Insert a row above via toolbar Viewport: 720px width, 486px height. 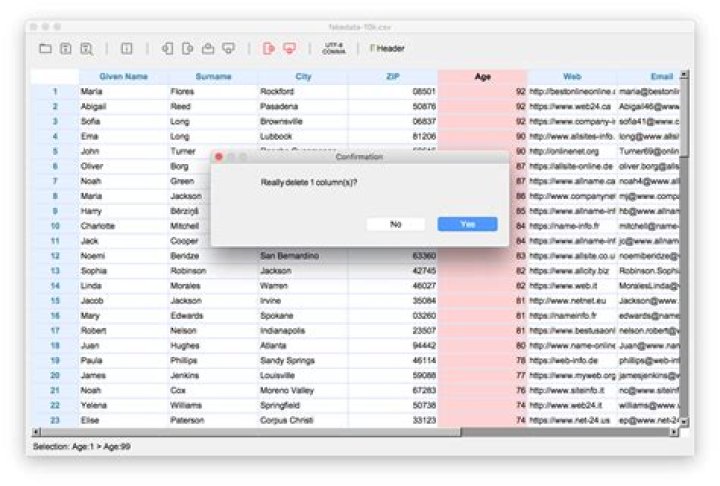208,48
